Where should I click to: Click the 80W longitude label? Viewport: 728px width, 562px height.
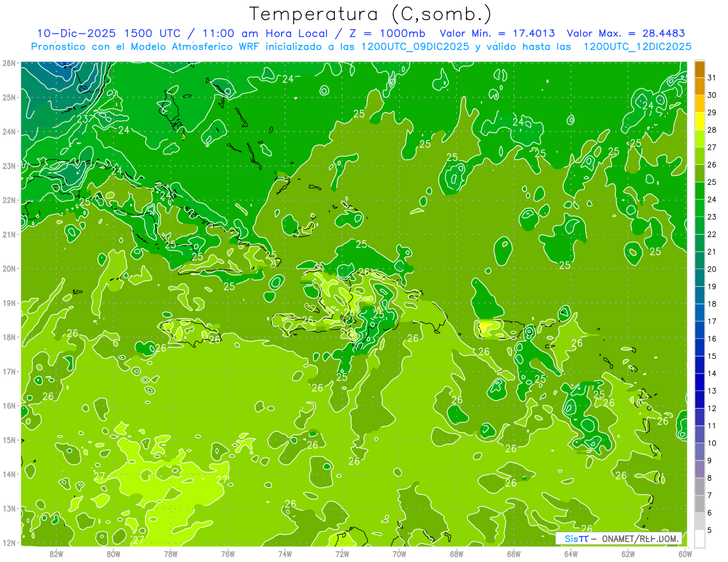click(113, 554)
